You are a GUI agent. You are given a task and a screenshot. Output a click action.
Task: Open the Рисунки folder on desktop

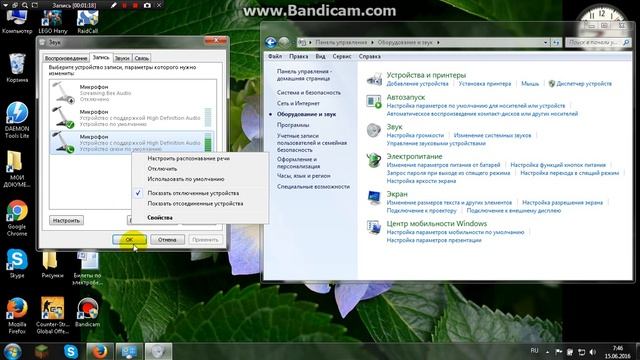coord(52,264)
